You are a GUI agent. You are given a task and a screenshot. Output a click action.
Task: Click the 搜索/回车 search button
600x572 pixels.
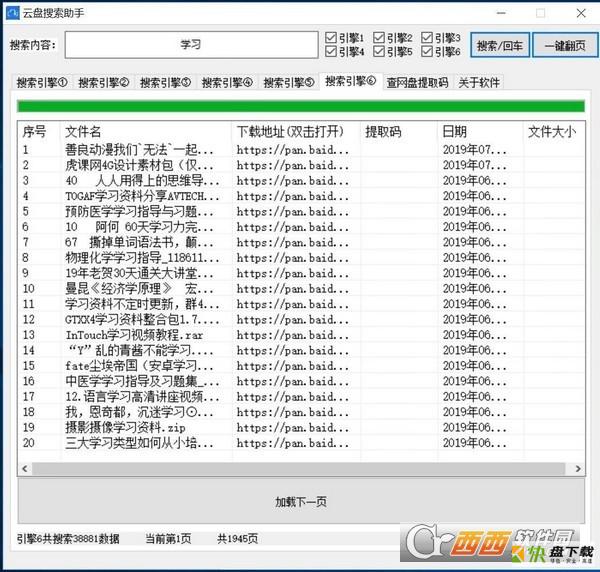tap(500, 45)
